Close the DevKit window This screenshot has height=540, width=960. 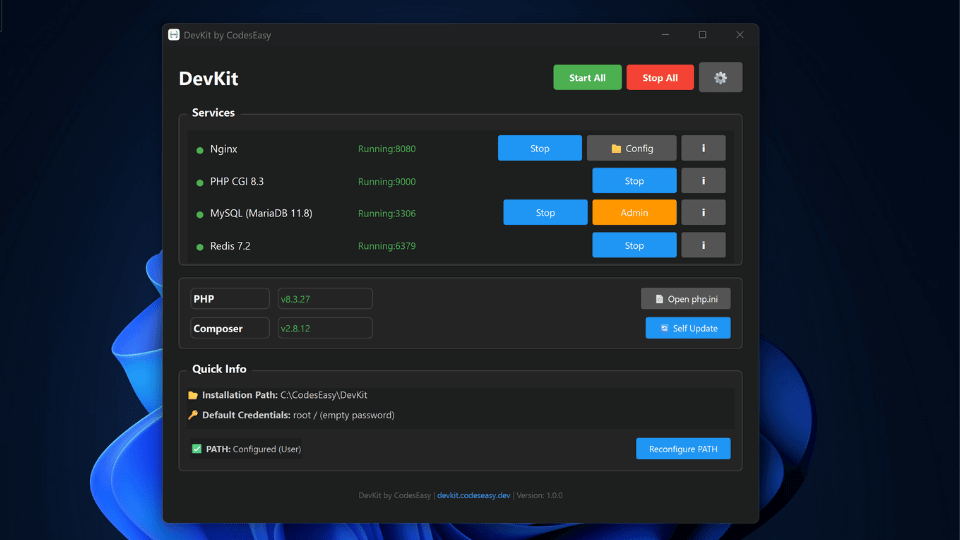tap(740, 35)
